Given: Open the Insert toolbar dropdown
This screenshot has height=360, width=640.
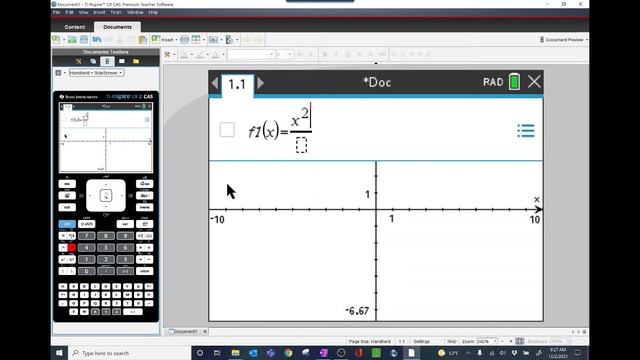Looking at the screenshot, I should pyautogui.click(x=164, y=40).
